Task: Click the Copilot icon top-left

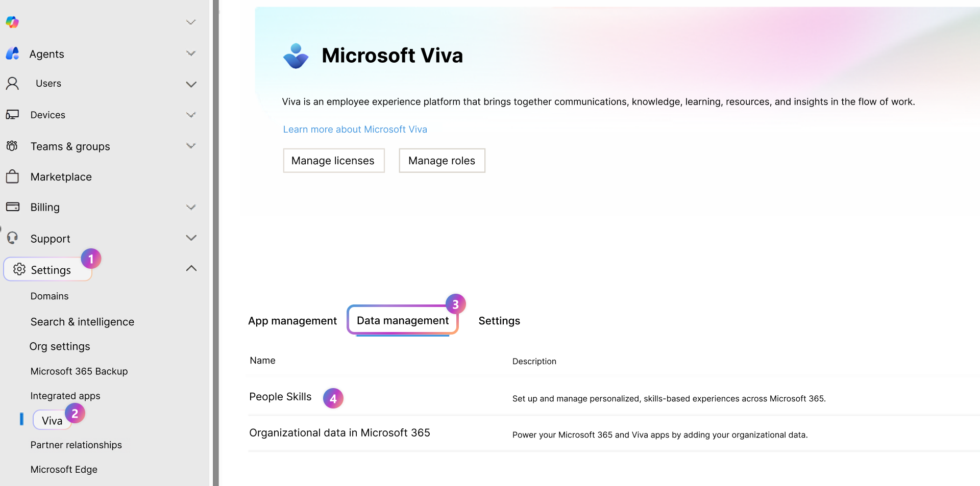Action: [x=12, y=22]
